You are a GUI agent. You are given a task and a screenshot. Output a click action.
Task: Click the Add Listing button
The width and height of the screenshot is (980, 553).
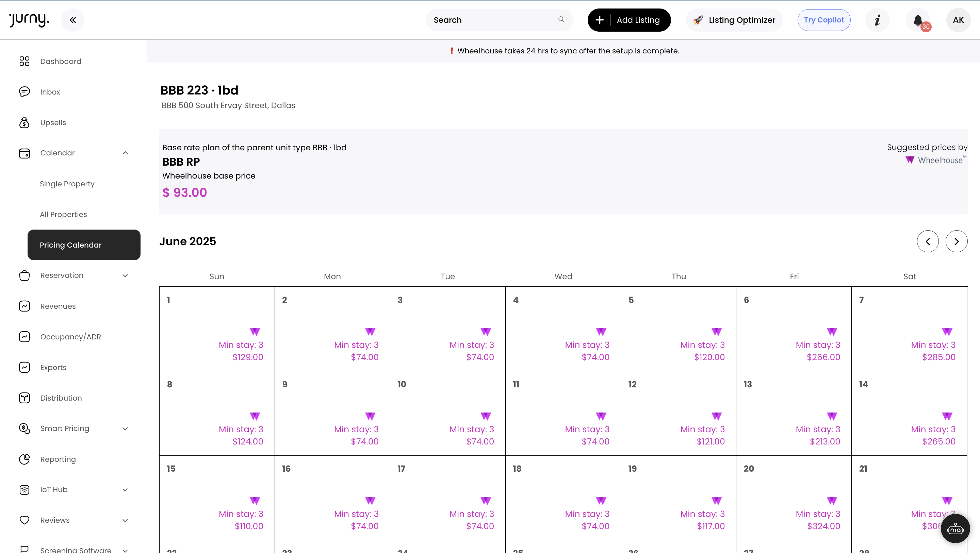pyautogui.click(x=629, y=20)
